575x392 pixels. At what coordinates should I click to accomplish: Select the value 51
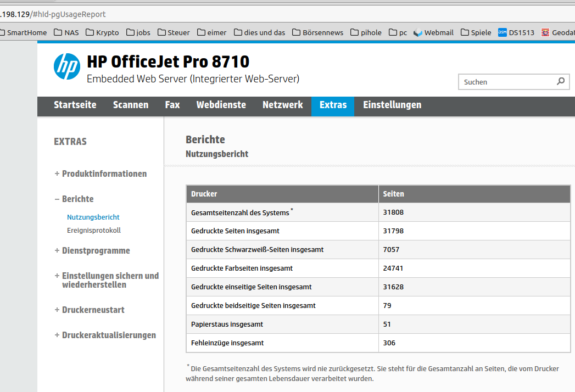pos(387,324)
